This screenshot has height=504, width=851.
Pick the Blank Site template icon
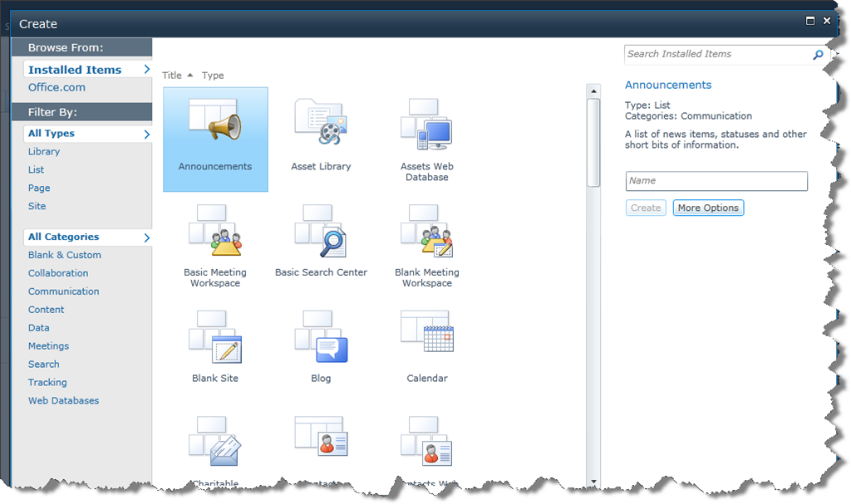coord(214,337)
